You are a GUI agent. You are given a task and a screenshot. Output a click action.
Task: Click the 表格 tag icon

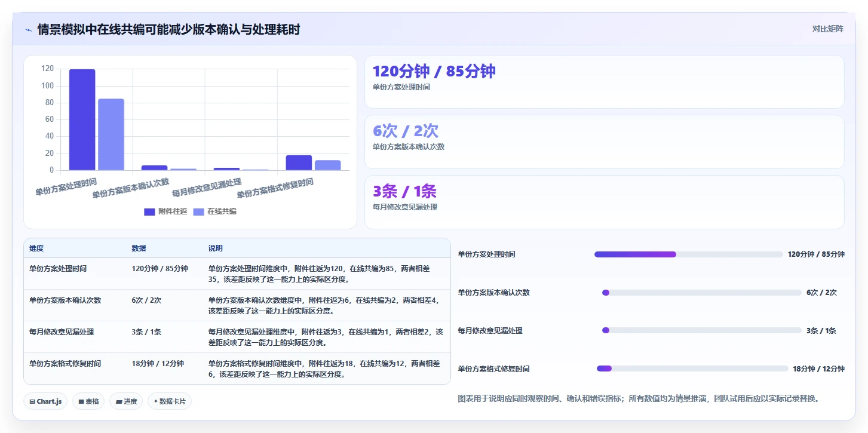[81, 402]
